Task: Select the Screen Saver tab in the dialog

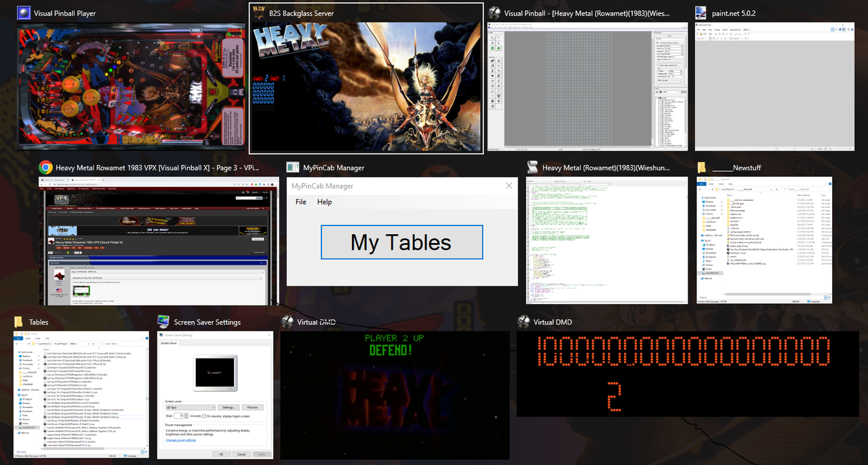Action: (x=169, y=343)
